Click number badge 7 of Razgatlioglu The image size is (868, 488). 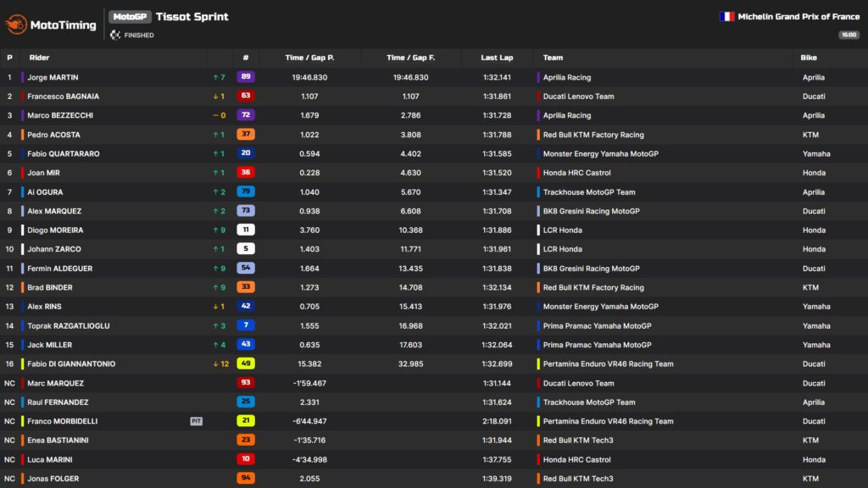(x=246, y=325)
